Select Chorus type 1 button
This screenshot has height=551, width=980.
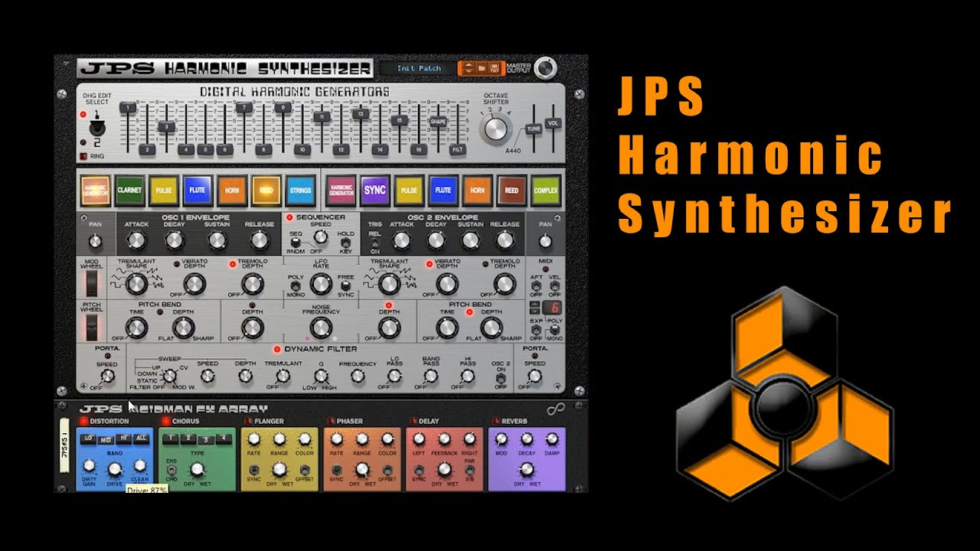171,439
